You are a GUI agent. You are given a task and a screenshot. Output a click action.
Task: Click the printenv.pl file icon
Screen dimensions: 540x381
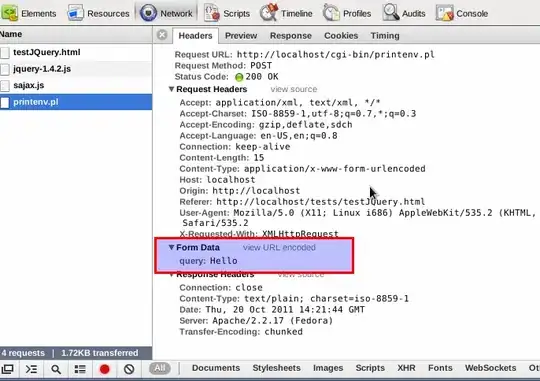click(x=5, y=102)
